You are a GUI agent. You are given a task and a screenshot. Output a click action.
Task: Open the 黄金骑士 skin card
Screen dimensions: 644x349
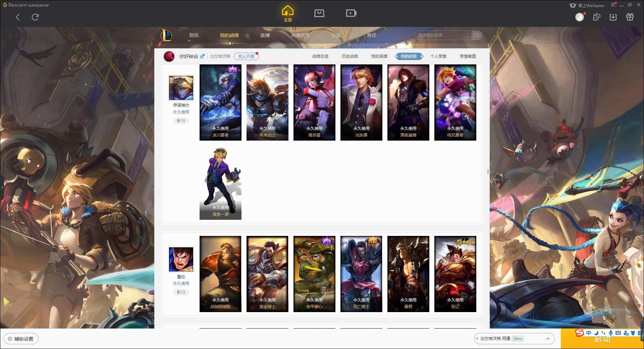(x=267, y=274)
